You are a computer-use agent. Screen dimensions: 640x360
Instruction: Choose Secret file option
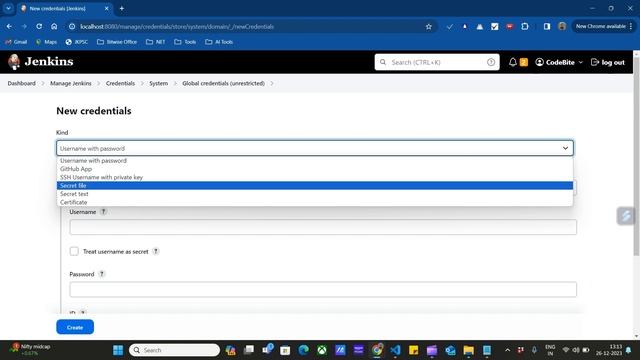(315, 186)
